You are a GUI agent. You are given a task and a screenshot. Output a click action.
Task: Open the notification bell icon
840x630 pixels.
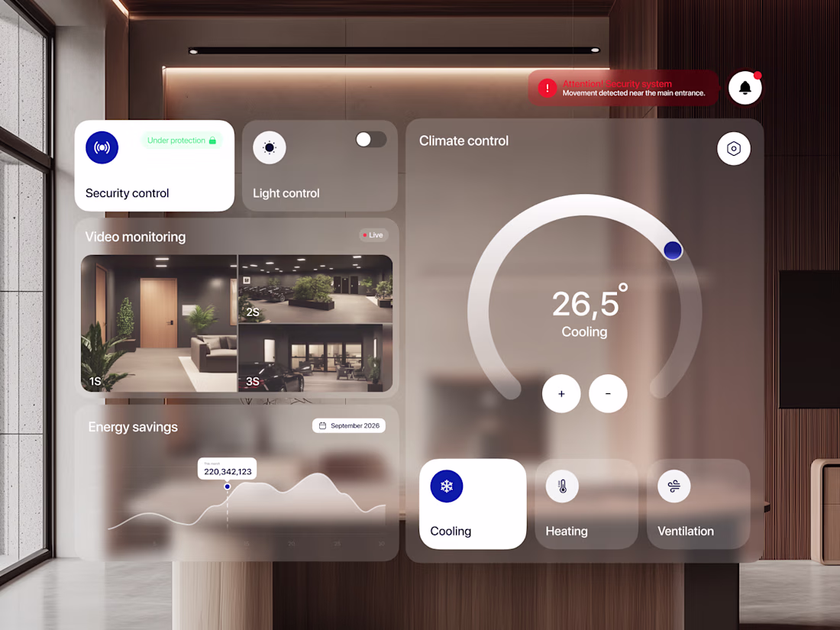(x=745, y=88)
